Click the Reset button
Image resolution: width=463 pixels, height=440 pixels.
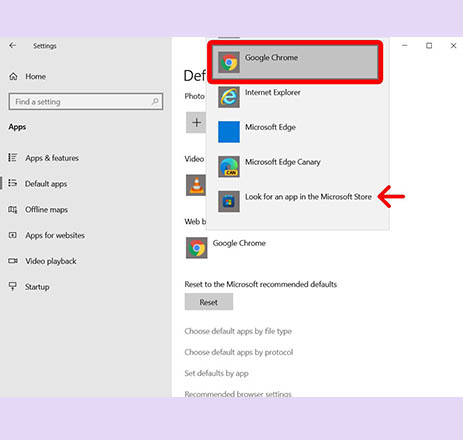tap(209, 302)
